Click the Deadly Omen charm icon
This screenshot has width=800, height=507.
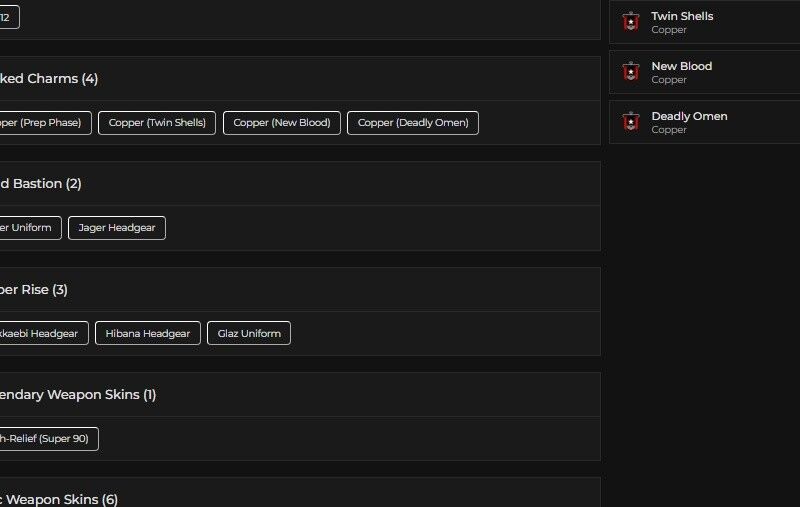click(630, 122)
